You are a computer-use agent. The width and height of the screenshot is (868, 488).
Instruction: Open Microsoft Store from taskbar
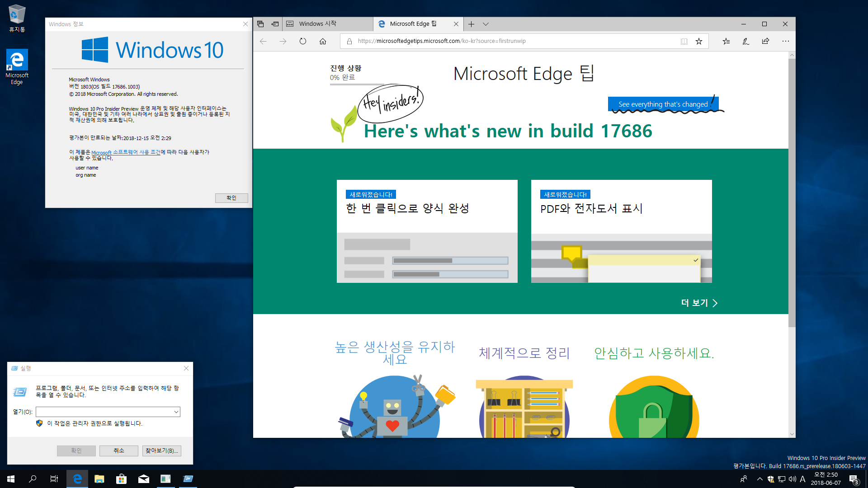point(122,479)
